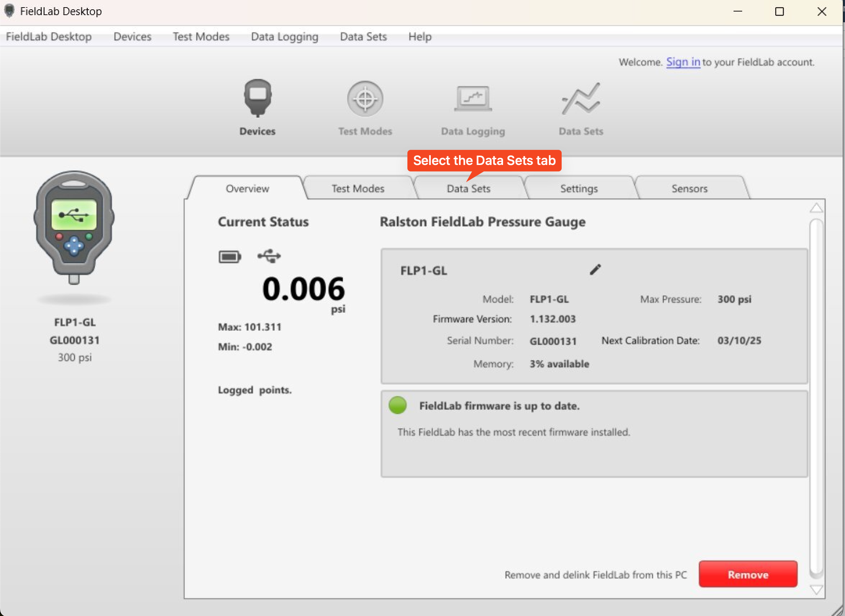Select the FLP1-GL gauge device image
The width and height of the screenshot is (845, 616).
coord(74,227)
